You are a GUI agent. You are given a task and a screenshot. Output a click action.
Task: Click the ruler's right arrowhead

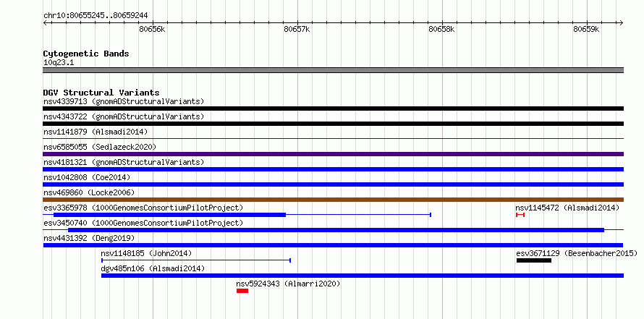[x=622, y=22]
